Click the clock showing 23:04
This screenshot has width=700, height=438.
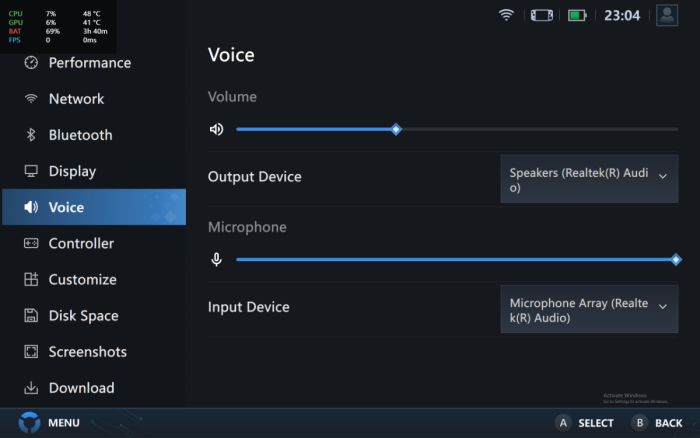pyautogui.click(x=622, y=15)
